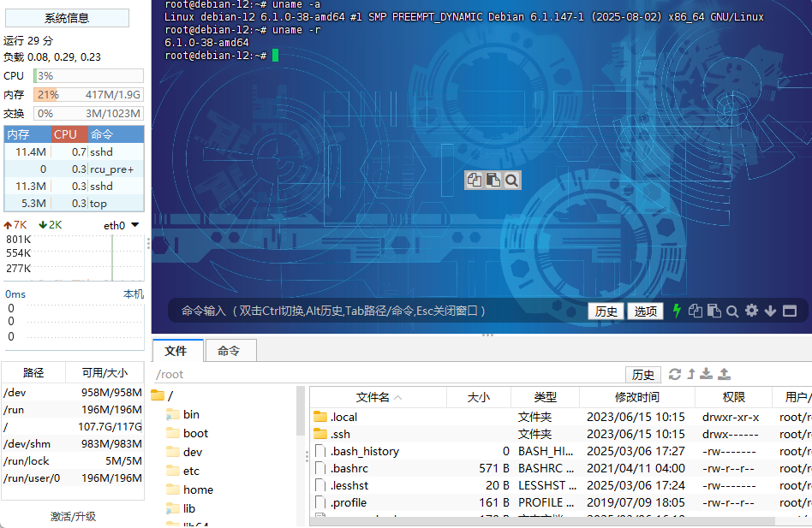
Task: Open the eth0 network interface dropdown
Action: pos(135,225)
